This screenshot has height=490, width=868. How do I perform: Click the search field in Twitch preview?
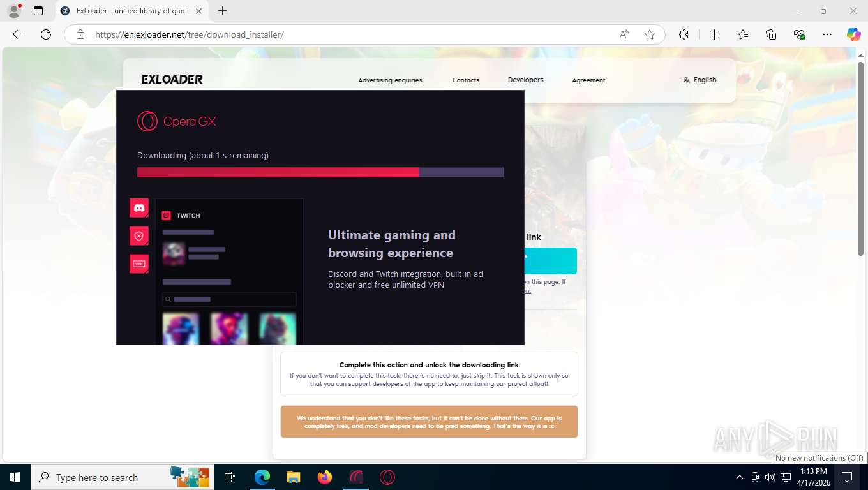(x=229, y=299)
